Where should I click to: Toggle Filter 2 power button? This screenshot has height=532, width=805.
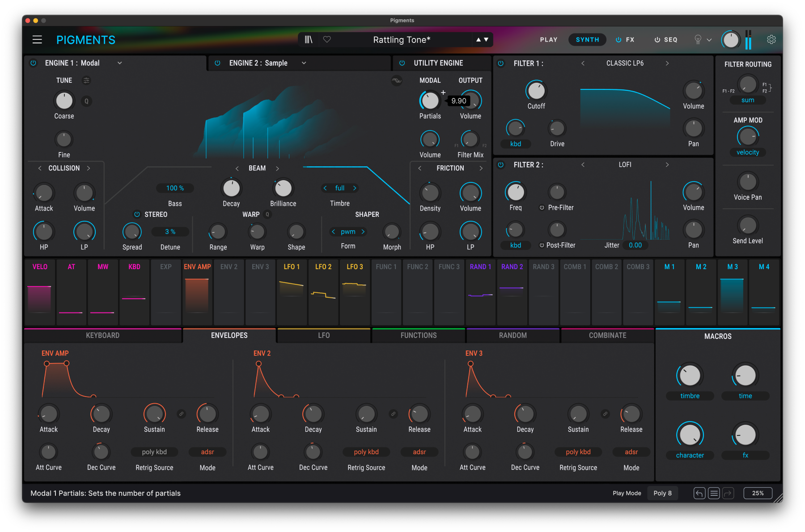(501, 165)
